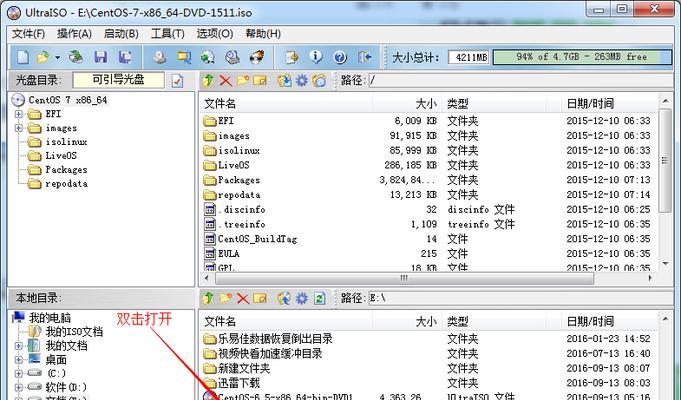Expand the 软件(D:) drive node
The height and width of the screenshot is (400, 681).
pos(19,387)
